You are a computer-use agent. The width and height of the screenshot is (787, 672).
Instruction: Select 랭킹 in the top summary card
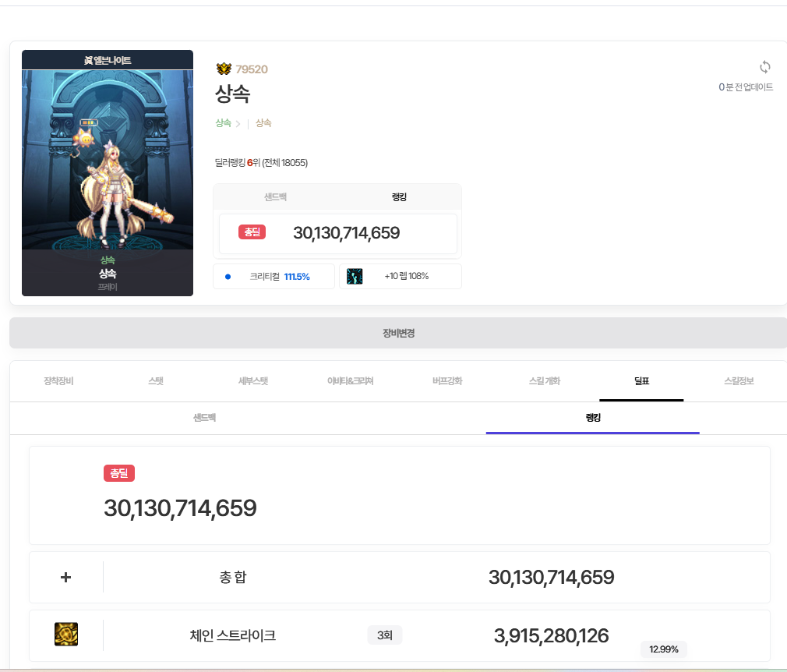(x=399, y=197)
